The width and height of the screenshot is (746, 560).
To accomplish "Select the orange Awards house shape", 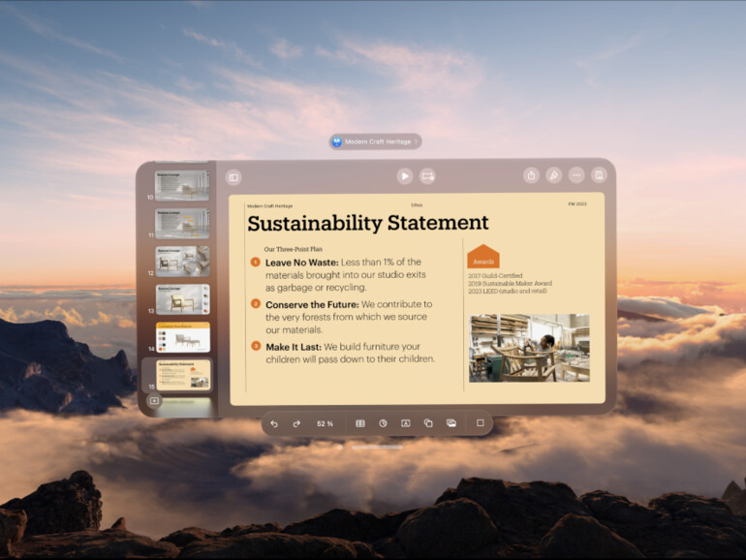I will [482, 257].
